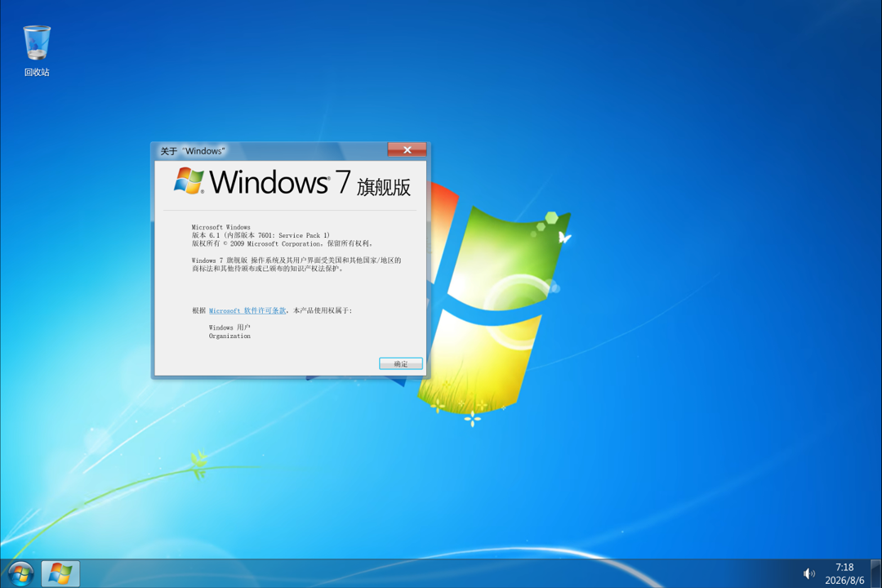Click the 确定 button
The width and height of the screenshot is (882, 588).
[400, 364]
